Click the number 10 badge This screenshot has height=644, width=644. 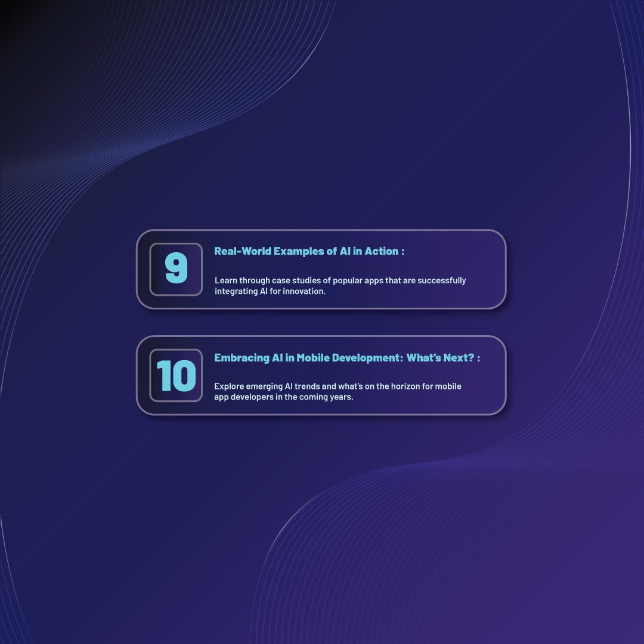tap(176, 375)
